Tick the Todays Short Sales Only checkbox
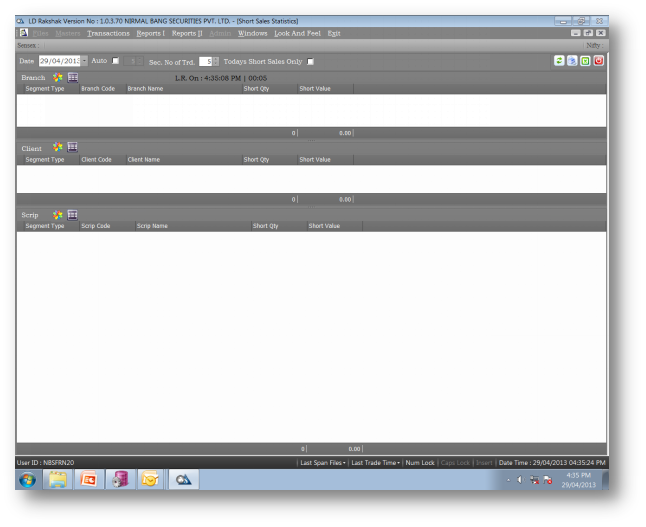Image resolution: width=646 pixels, height=527 pixels. (310, 61)
